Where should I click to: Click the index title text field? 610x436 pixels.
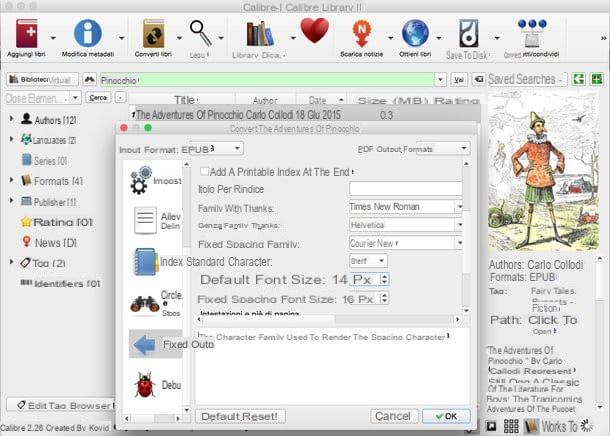(405, 189)
